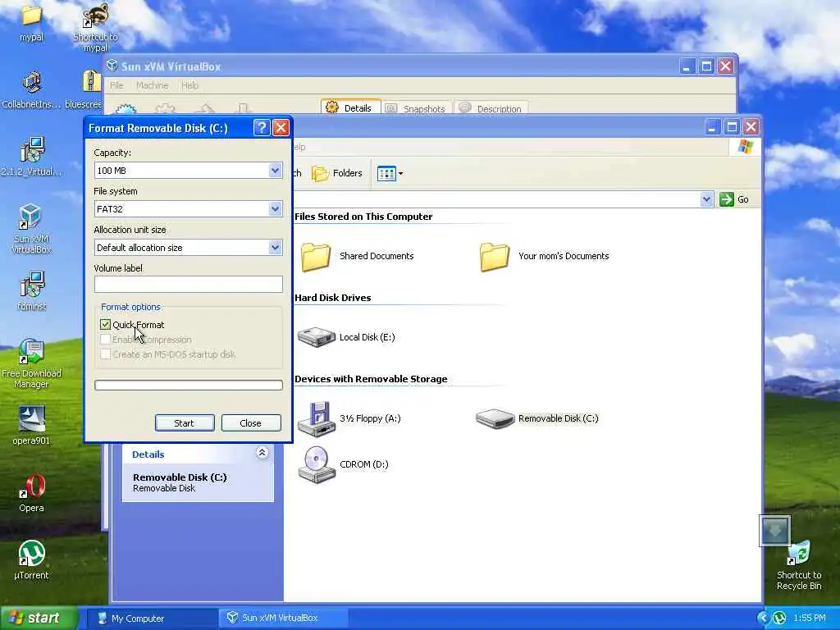Screen dimensions: 840x630
Task: Switch to Sun xVM VirtualBox taskbar button
Action: [283, 618]
